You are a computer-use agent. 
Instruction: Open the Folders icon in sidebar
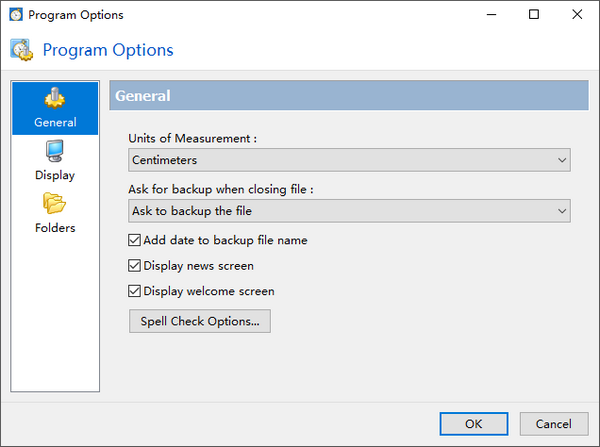click(x=54, y=204)
